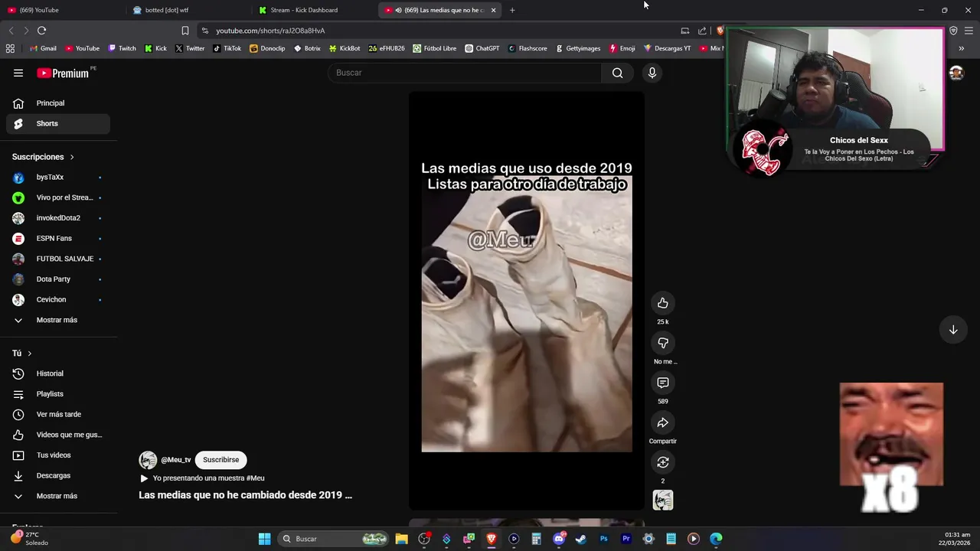The width and height of the screenshot is (980, 551).
Task: Open Tus videos in sidebar
Action: [58, 455]
